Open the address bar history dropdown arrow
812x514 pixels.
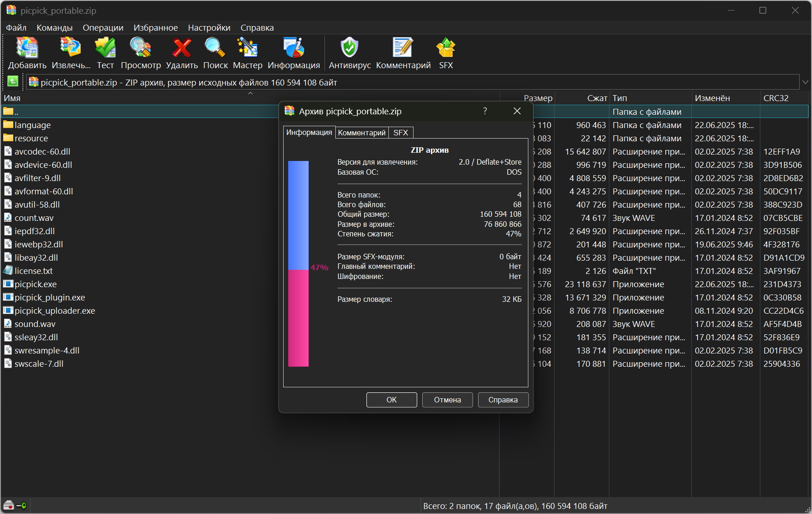[x=805, y=82]
